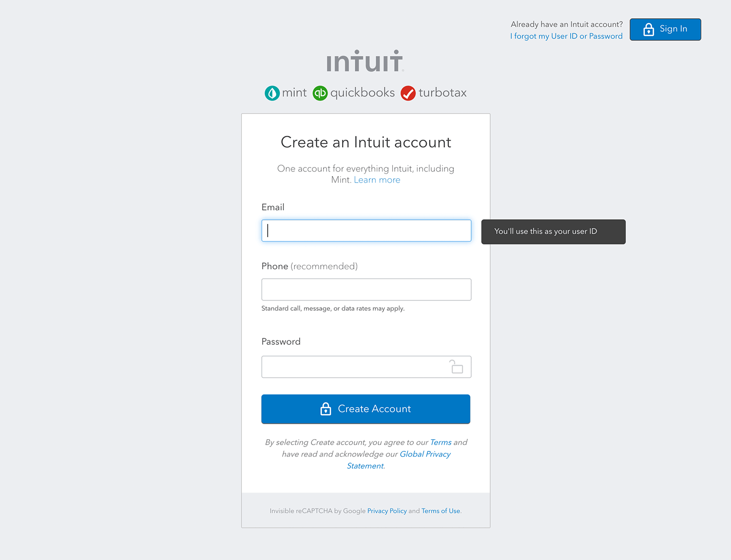Image resolution: width=731 pixels, height=560 pixels.
Task: Click the lock icon on Create Account button
Action: pos(326,409)
